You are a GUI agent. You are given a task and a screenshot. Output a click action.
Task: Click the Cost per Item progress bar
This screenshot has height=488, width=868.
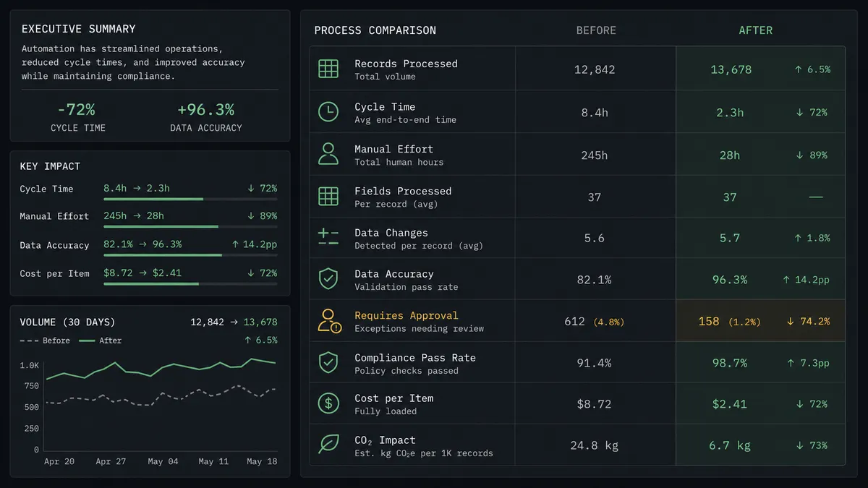(x=190, y=284)
